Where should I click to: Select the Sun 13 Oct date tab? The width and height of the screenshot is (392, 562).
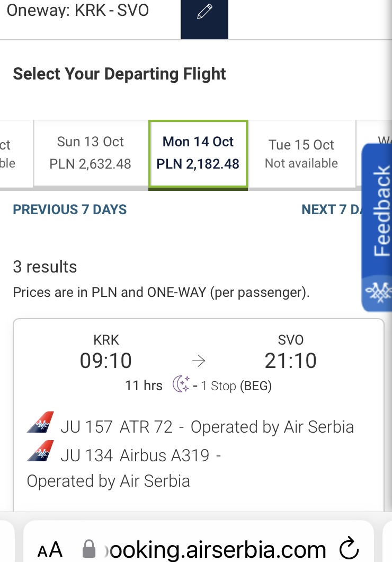(x=90, y=153)
